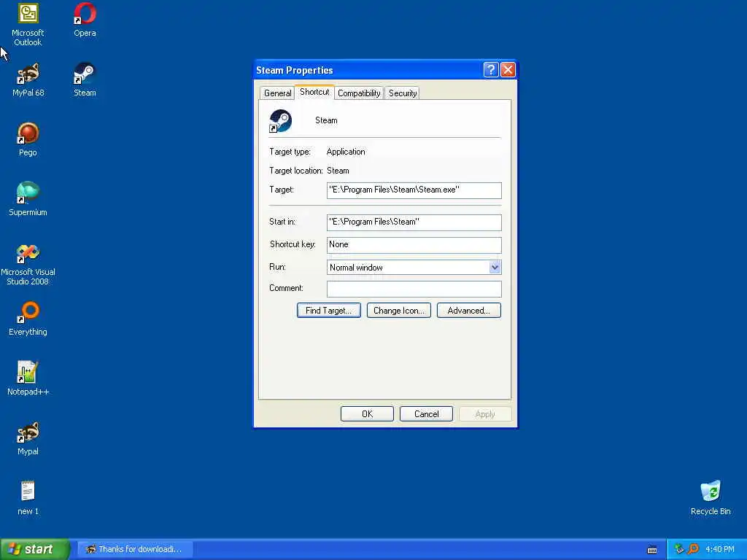Close the Steam Properties dialog
Screen dimensions: 747x560
508,70
